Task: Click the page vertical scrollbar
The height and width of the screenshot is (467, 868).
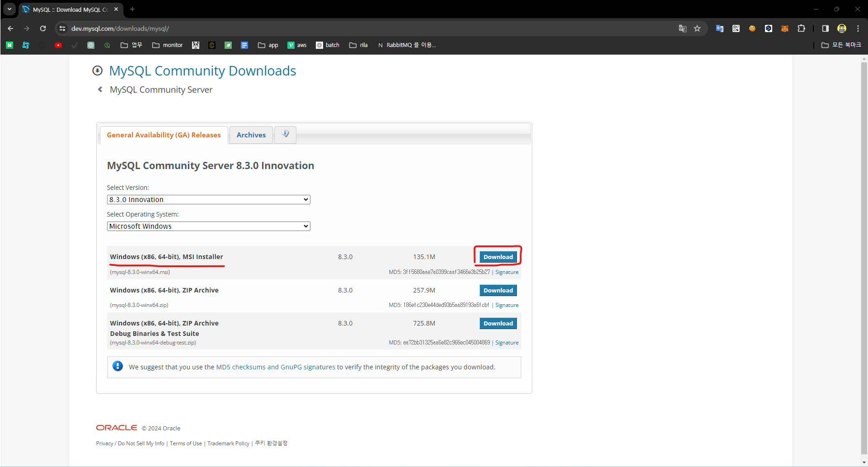Action: tap(864, 258)
